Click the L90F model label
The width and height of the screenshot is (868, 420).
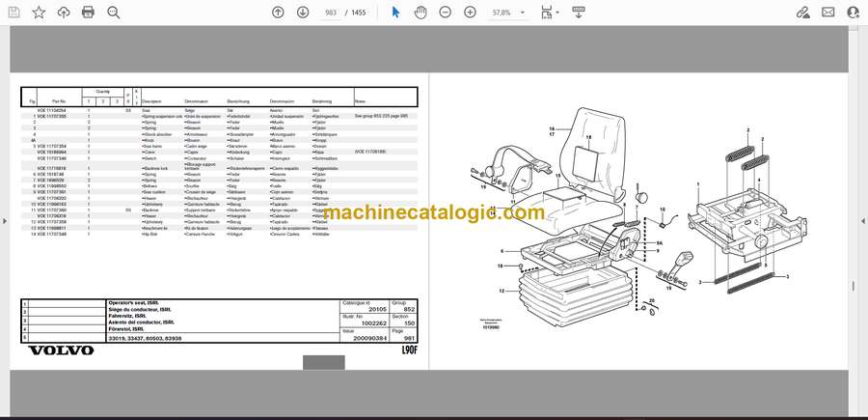(409, 350)
